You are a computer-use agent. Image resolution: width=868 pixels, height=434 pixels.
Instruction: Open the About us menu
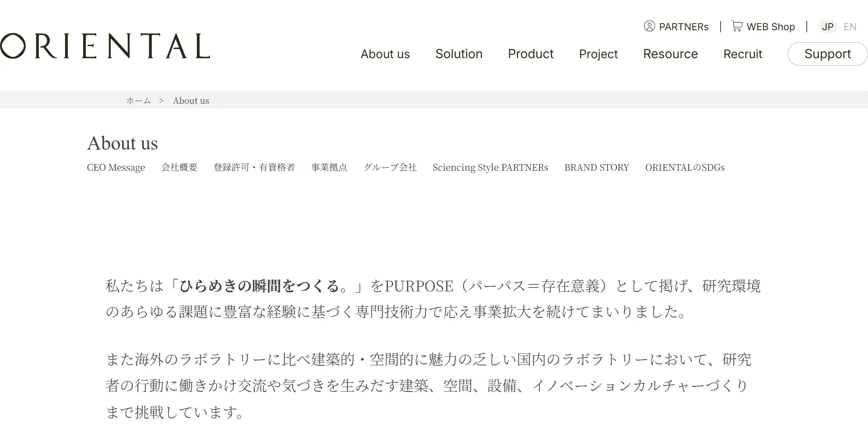[x=385, y=54]
